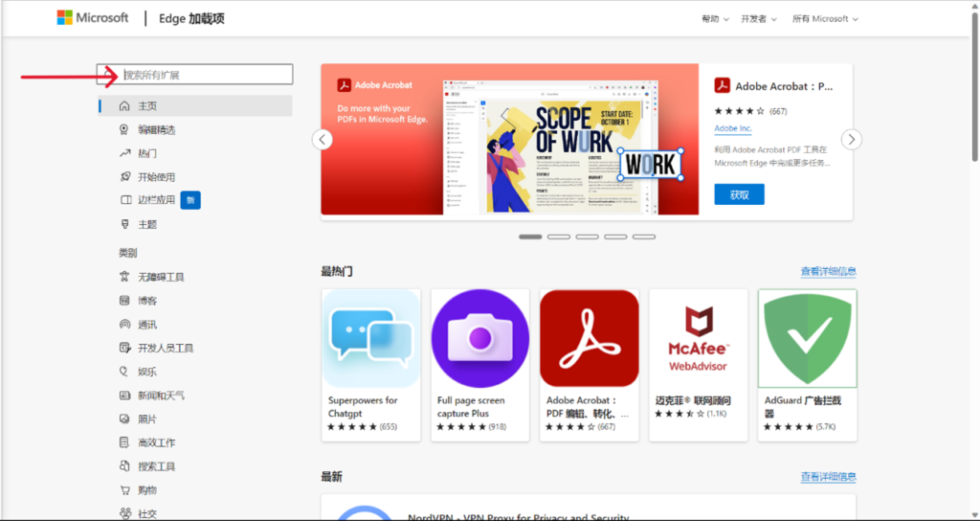Select the 编辑精选 sidebar icon

124,129
